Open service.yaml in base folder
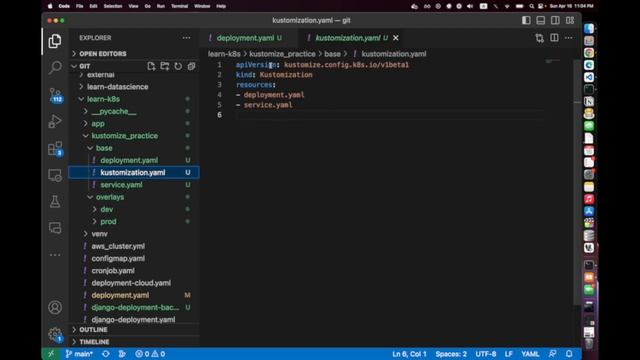This screenshot has width=640, height=360. (121, 185)
